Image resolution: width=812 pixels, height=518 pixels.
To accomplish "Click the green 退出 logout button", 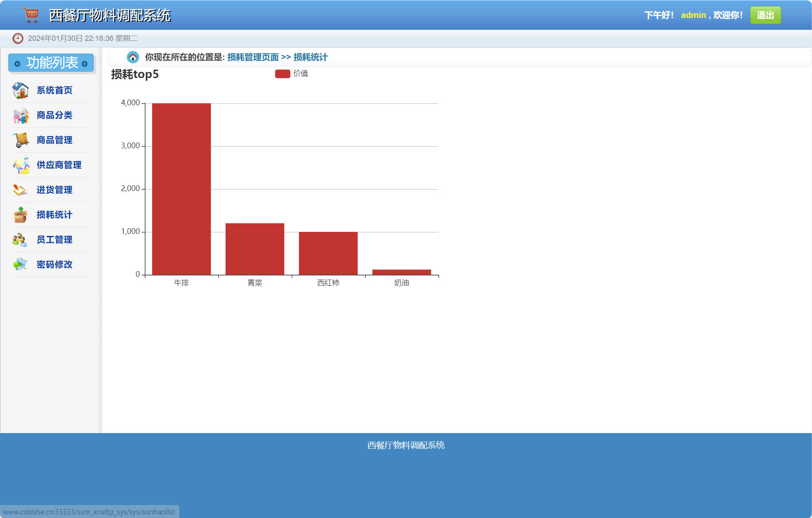I will (x=765, y=15).
